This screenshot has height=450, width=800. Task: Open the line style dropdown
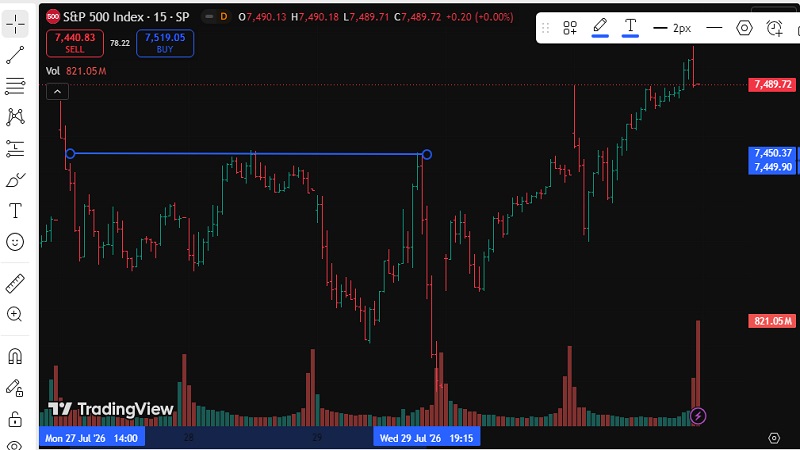714,28
